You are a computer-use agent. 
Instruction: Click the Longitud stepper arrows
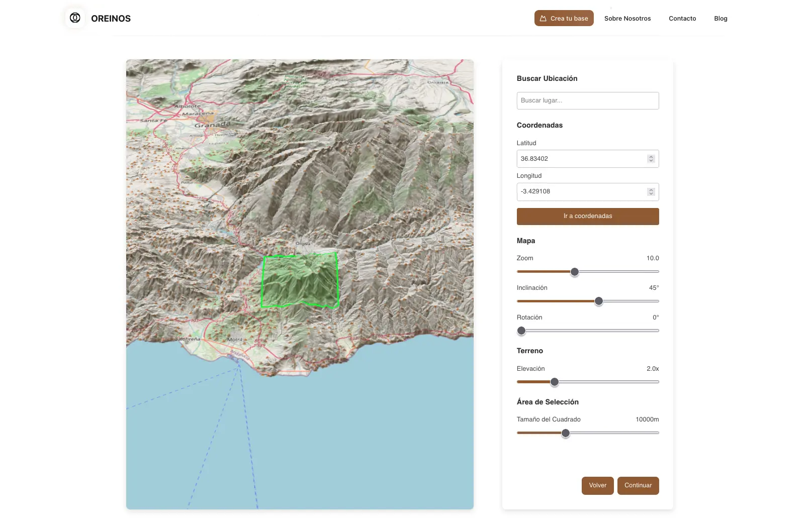651,192
